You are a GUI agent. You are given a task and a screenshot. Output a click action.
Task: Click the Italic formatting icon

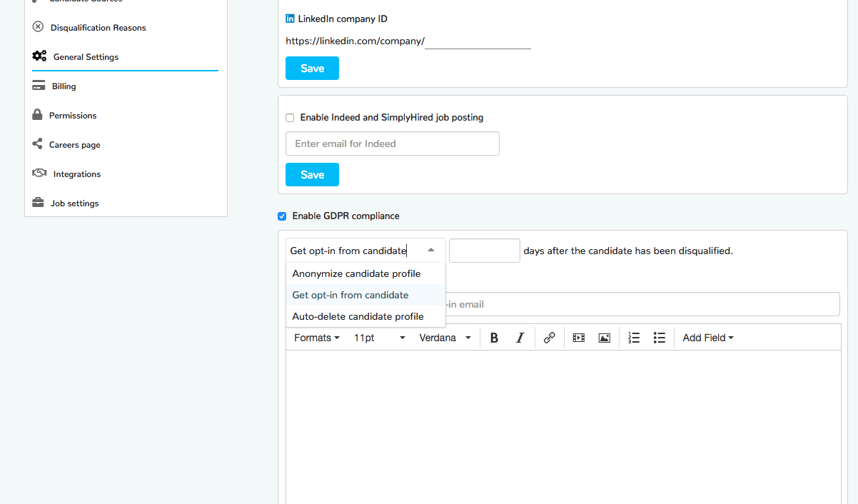520,338
